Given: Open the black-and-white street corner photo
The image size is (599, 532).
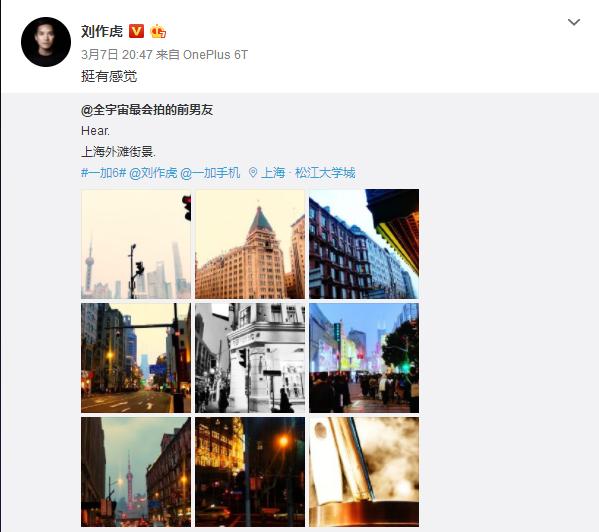Looking at the screenshot, I should click(x=250, y=358).
